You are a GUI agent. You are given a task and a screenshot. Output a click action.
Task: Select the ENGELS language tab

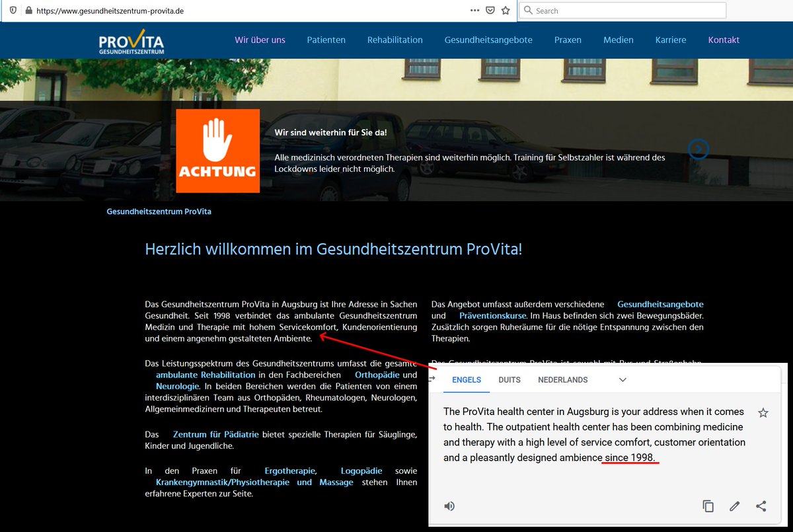467,380
